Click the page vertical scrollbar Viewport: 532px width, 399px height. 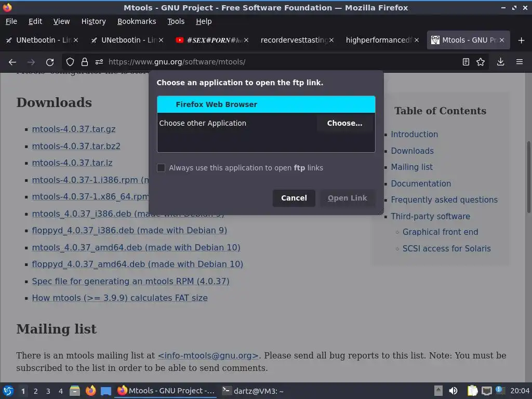pos(528,178)
